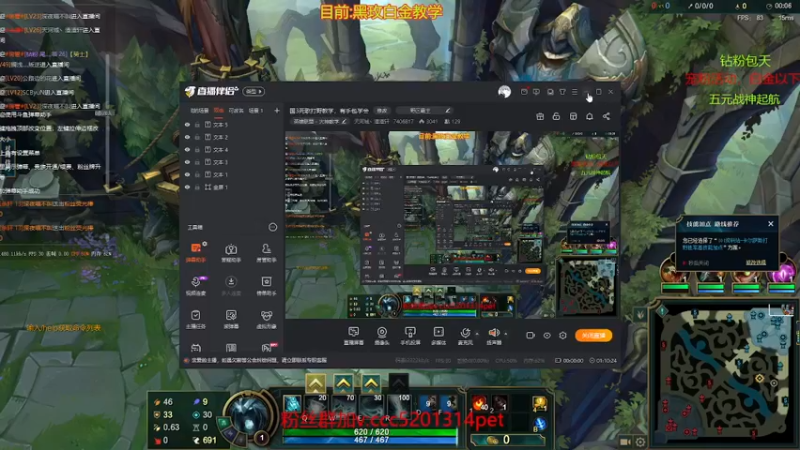Share the stream with share icon
The height and width of the screenshot is (450, 800).
[x=606, y=116]
